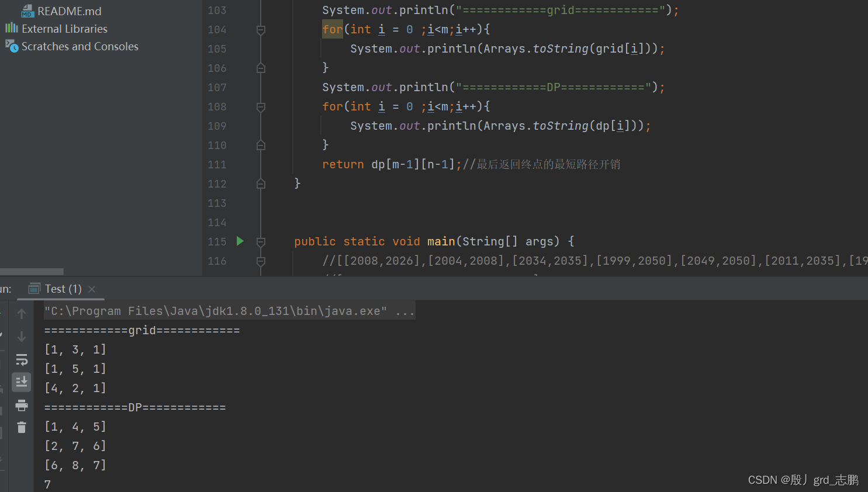Click grid separator output line in console

coord(142,331)
